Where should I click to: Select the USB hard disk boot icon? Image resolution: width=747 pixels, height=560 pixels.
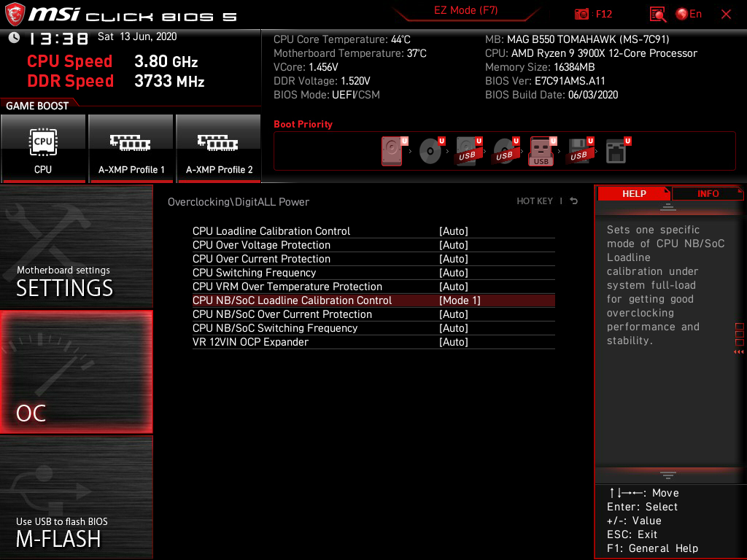click(x=468, y=151)
